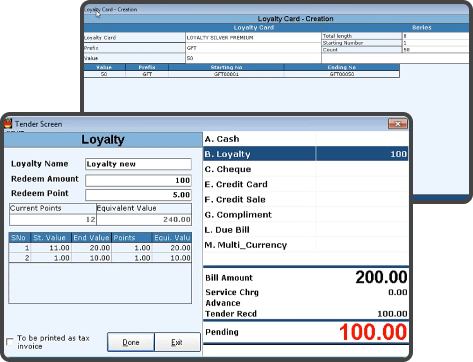Select B. Loyalty tender option

click(306, 154)
